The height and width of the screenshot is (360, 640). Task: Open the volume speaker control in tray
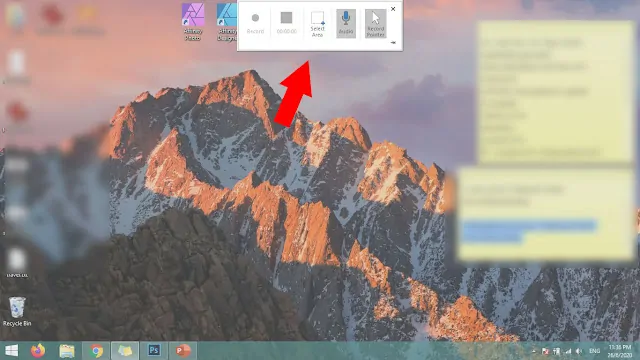579,351
